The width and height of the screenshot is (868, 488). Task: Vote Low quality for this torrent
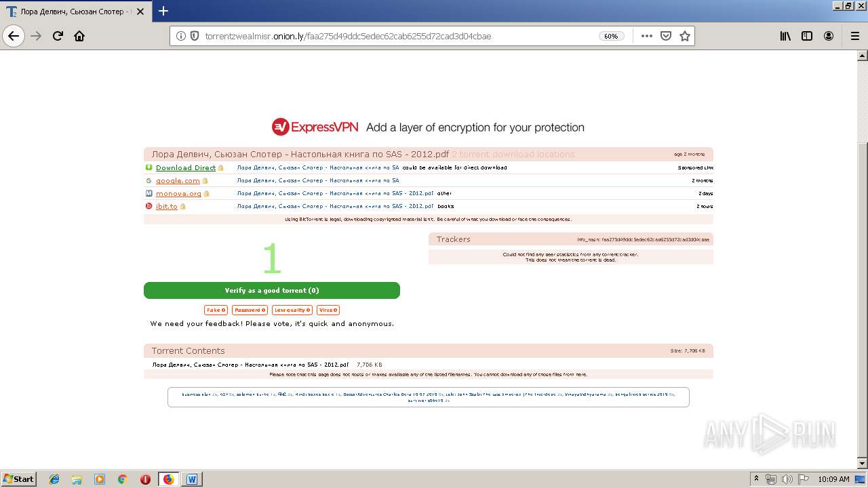point(292,310)
